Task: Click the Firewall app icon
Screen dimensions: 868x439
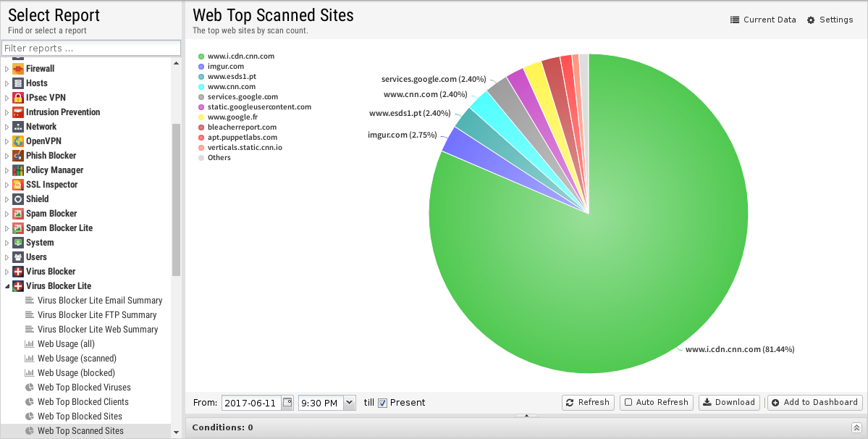Action: (x=17, y=69)
